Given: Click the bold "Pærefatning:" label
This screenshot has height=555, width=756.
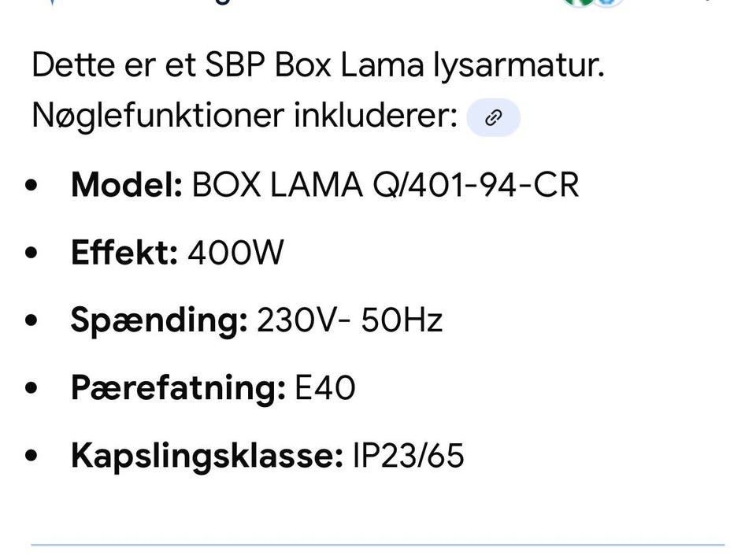Looking at the screenshot, I should click(178, 388).
